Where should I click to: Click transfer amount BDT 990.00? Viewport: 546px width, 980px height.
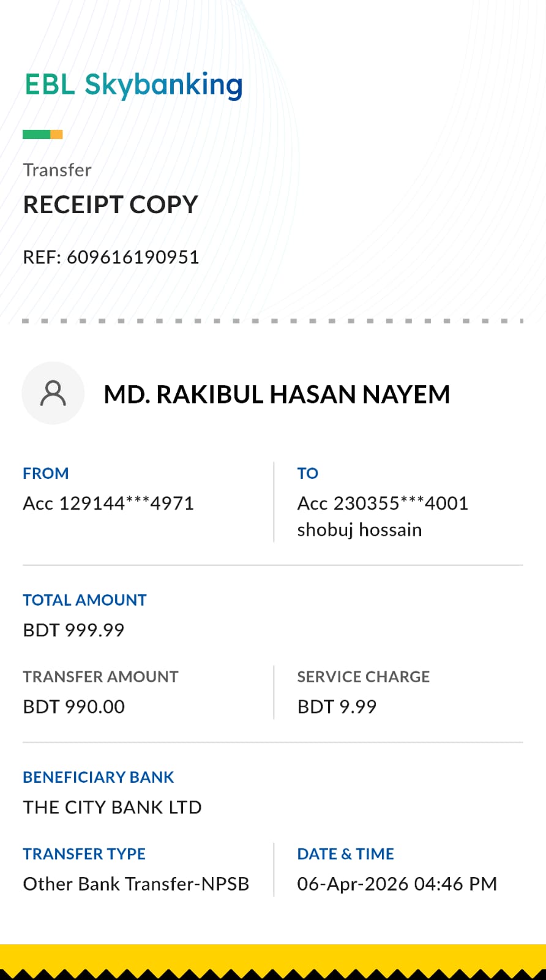(73, 707)
